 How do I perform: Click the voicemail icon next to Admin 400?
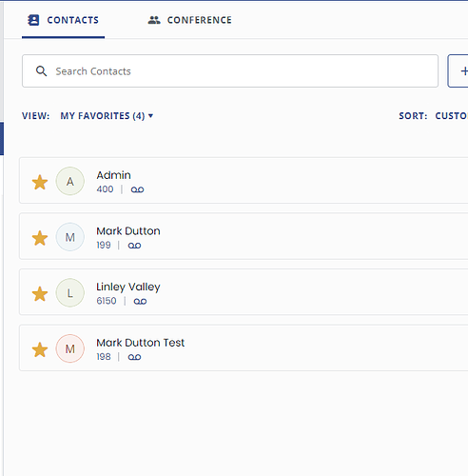[137, 189]
